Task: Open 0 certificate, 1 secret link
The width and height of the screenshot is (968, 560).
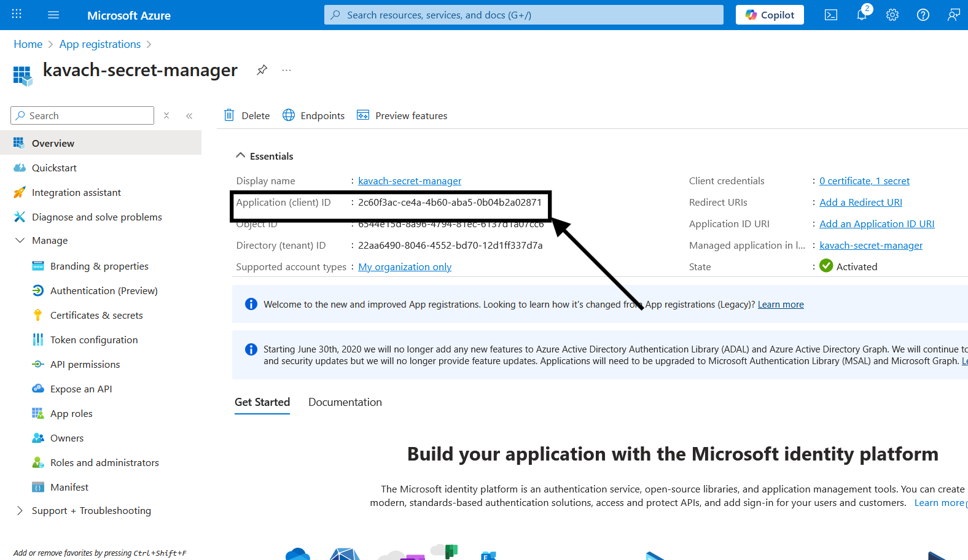Action: [864, 181]
